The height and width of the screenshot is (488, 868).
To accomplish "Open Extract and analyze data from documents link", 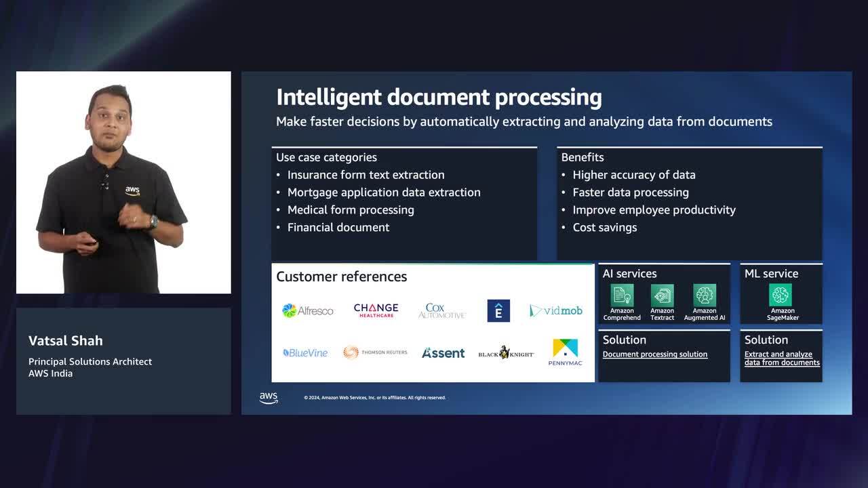I will [x=782, y=359].
